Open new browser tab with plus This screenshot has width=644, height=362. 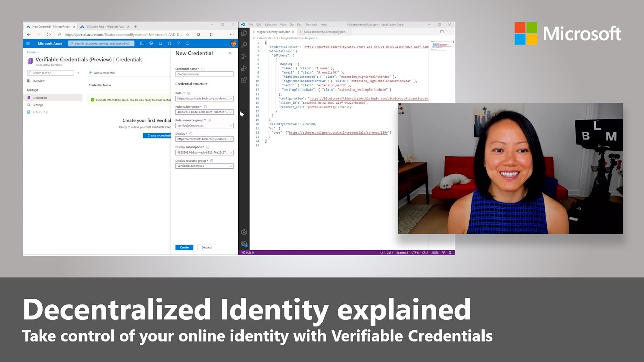pos(135,26)
